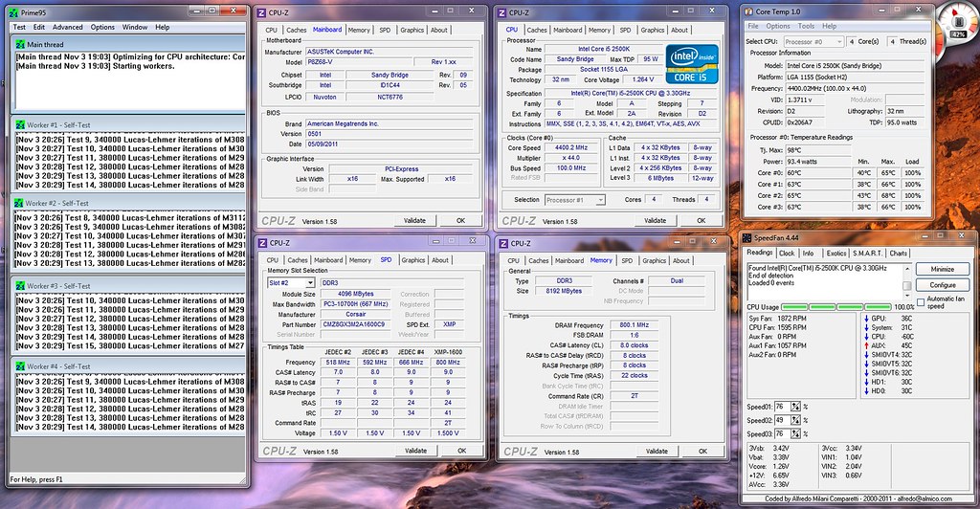Switch to the Graphics tab in CPU-Z CPU window

653,30
